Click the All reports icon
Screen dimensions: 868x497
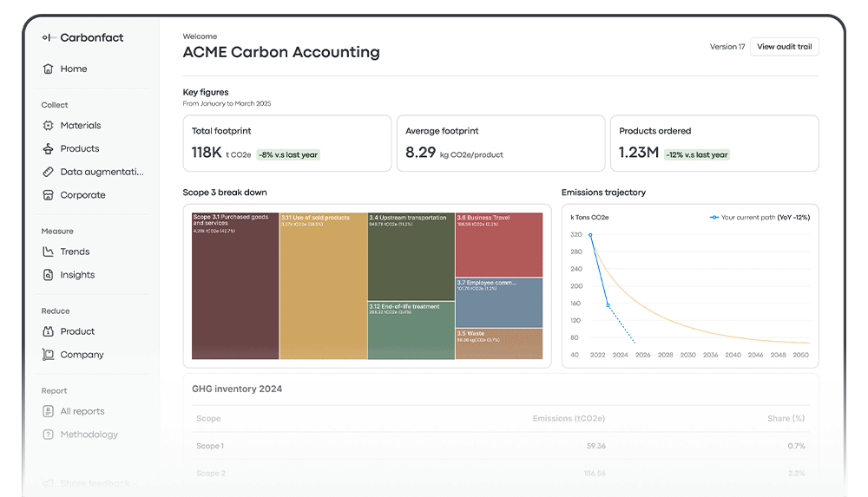48,411
